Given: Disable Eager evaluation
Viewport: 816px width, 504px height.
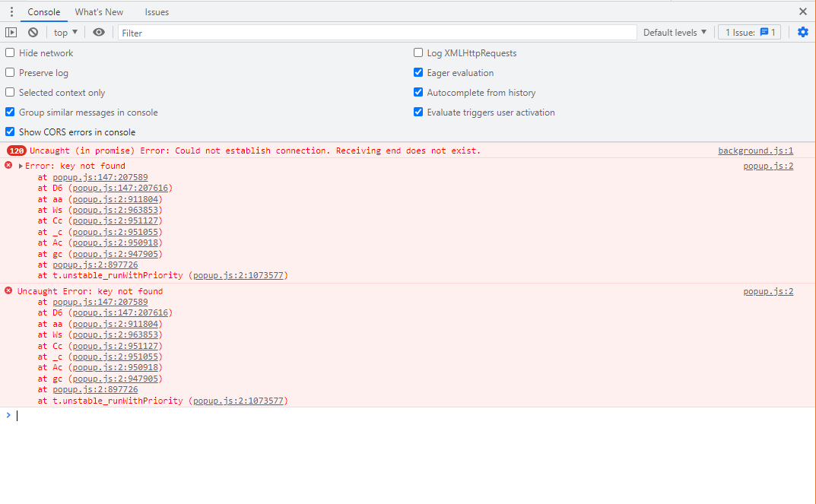Looking at the screenshot, I should point(418,72).
